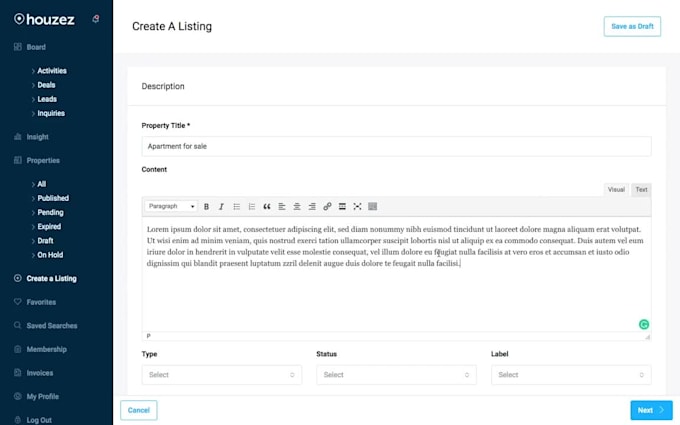Click inside the content editor text area
This screenshot has height=425, width=680.
[396, 274]
